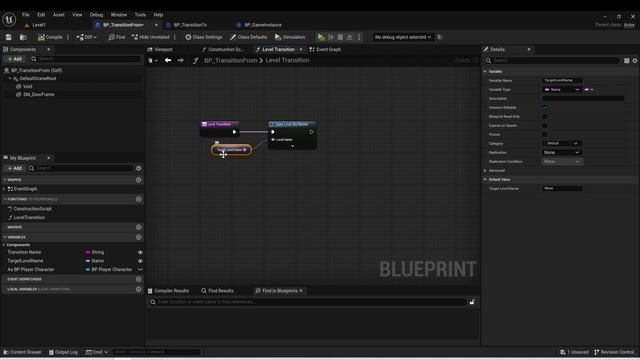Select the Target Level Name variable node

(x=231, y=150)
